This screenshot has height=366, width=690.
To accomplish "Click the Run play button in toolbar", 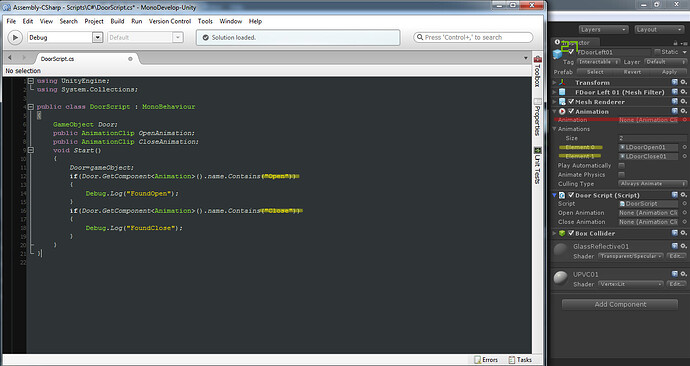I will 15,37.
